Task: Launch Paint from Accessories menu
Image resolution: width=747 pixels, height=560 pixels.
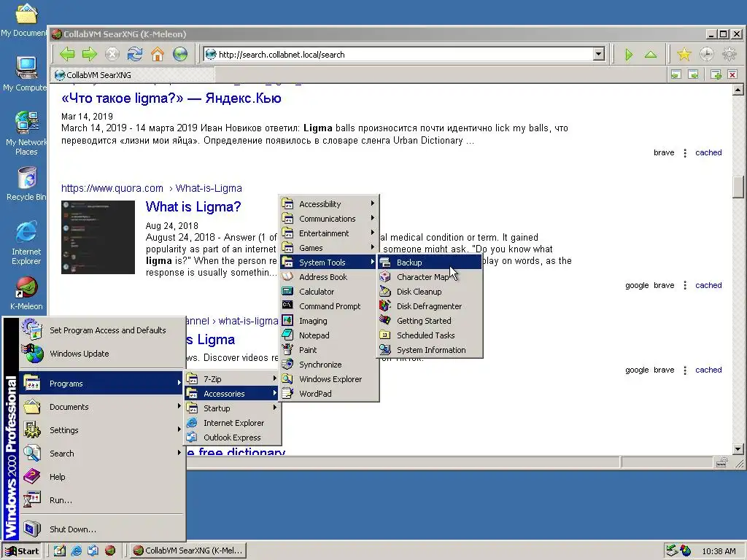Action: [329, 350]
